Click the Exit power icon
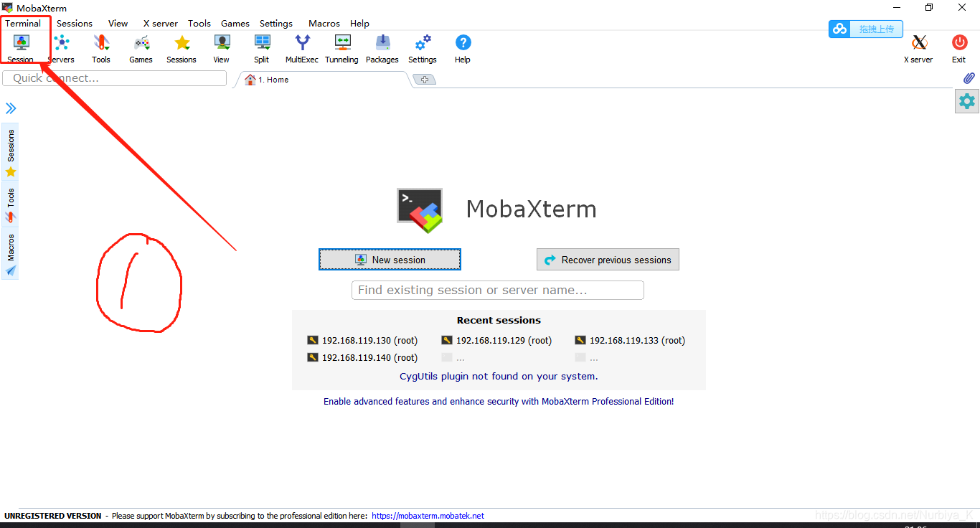The height and width of the screenshot is (528, 980). (959, 48)
